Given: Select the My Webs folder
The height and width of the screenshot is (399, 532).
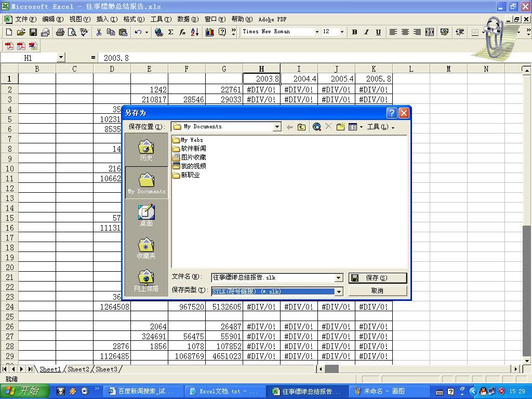Looking at the screenshot, I should pos(188,140).
